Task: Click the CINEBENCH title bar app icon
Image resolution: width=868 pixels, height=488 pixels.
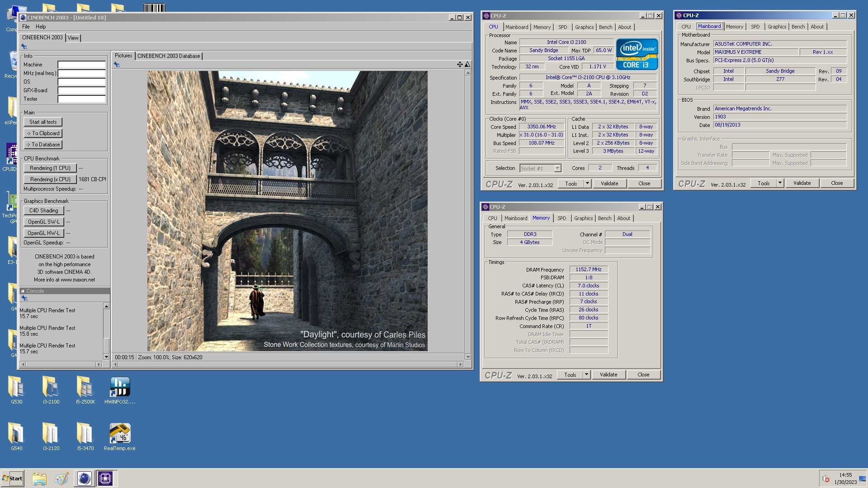Action: tap(23, 18)
